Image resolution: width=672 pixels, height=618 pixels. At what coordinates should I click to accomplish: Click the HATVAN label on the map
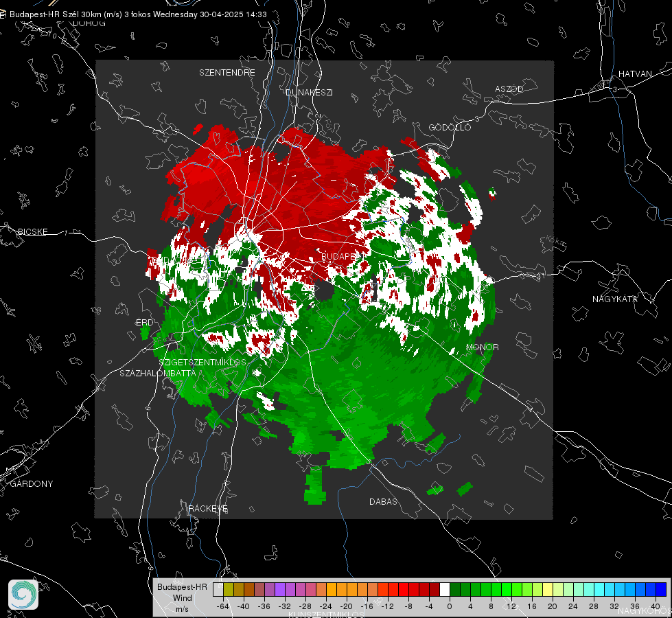tap(635, 74)
